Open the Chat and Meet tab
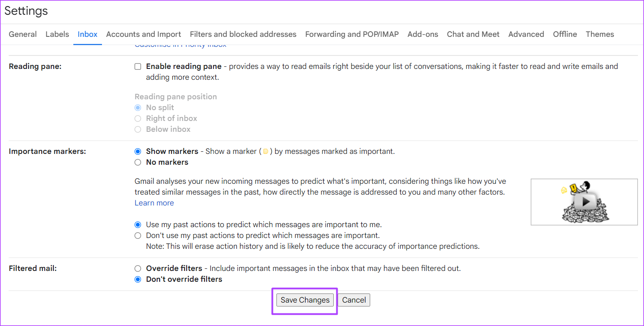The image size is (644, 326). (473, 34)
